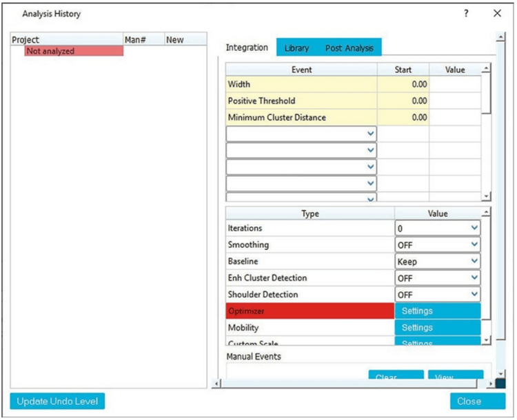Click the Positive Threshold Value cell

coord(454,101)
